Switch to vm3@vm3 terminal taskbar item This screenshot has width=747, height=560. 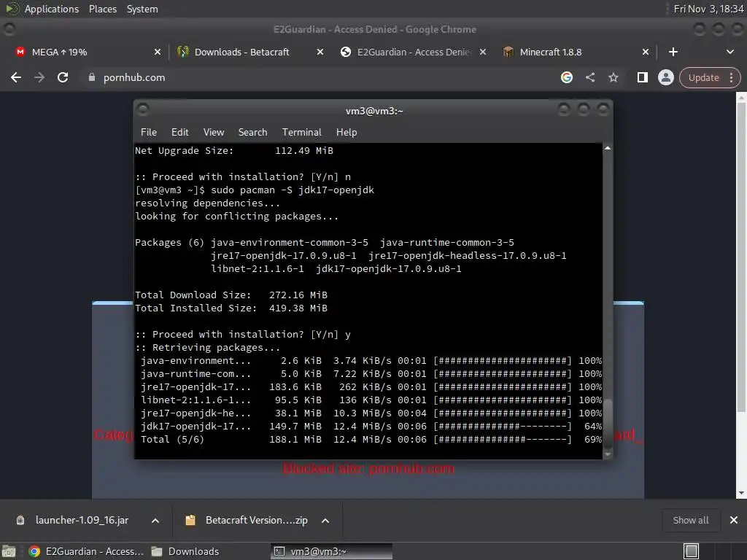(331, 551)
